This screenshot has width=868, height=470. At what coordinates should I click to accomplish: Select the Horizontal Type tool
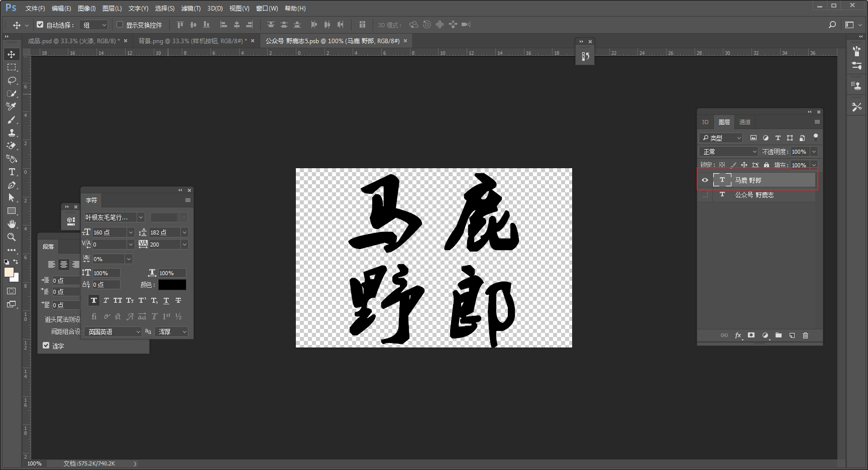tap(11, 172)
